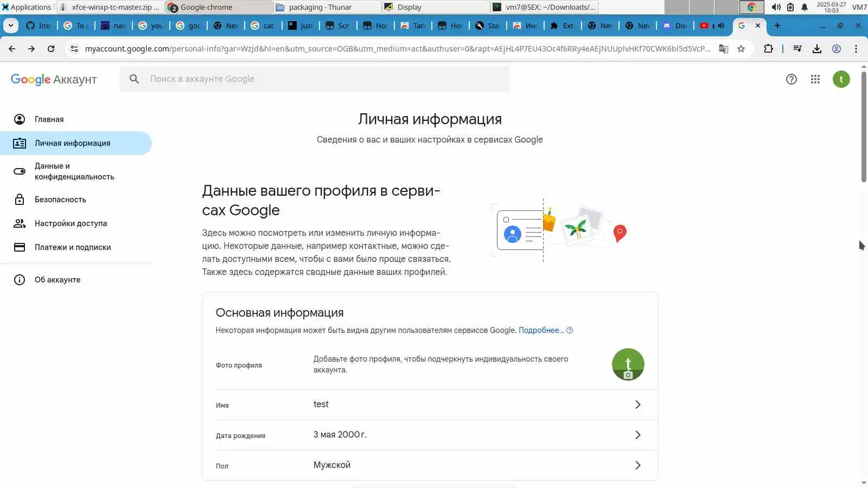Open the Google apps grid

pos(815,79)
